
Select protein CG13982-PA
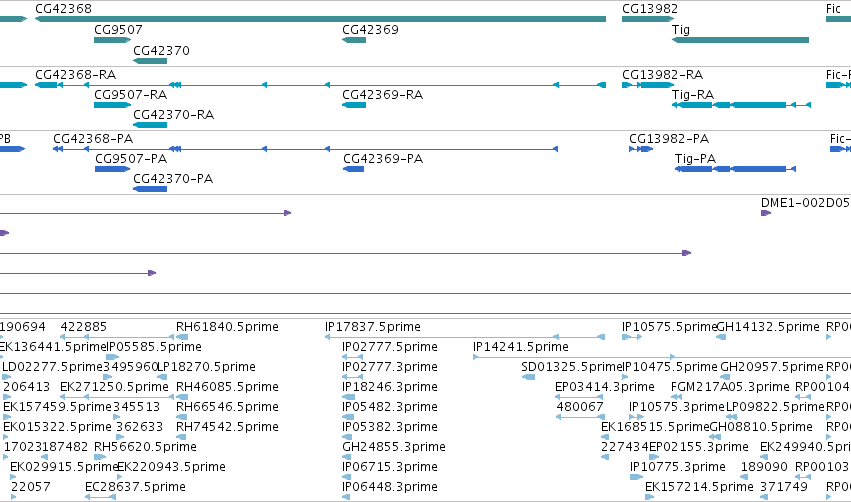pyautogui.click(x=641, y=149)
